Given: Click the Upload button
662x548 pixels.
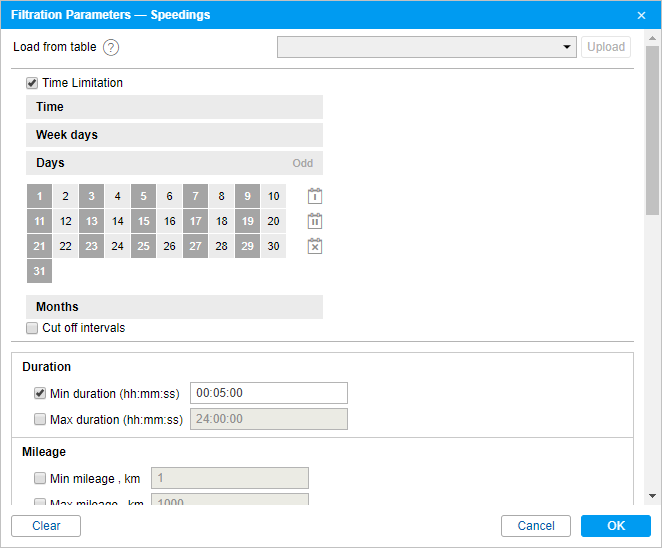Looking at the screenshot, I should pos(606,47).
